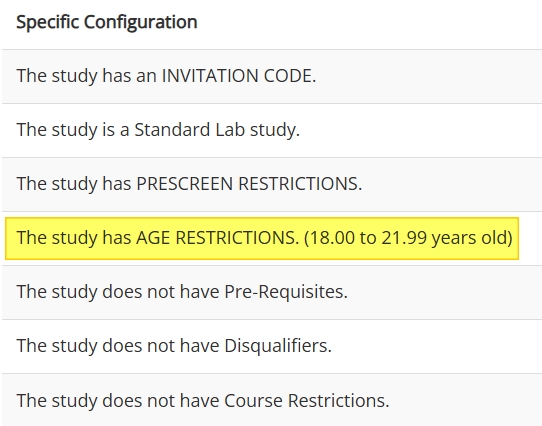Click the Specific Configuration header
542x426 pixels.
pos(107,22)
